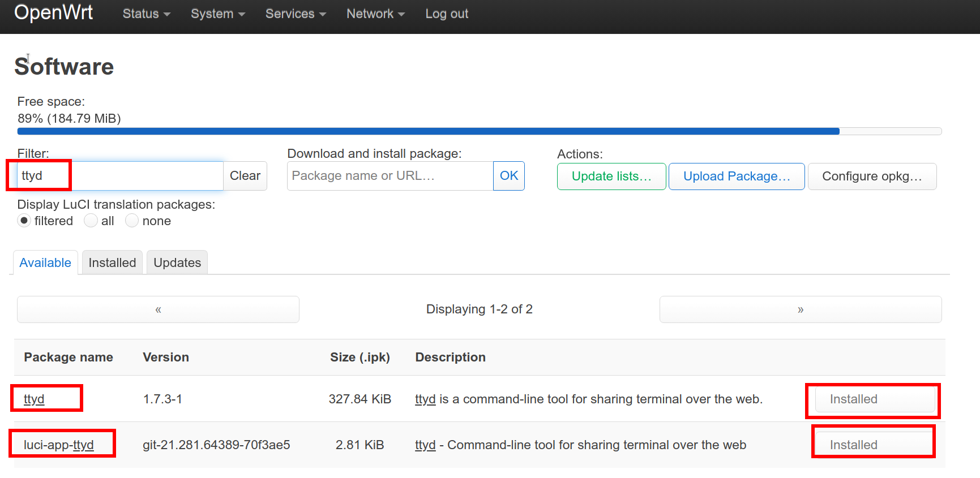The width and height of the screenshot is (980, 478).
Task: Open Configure opkg settings
Action: point(871,176)
